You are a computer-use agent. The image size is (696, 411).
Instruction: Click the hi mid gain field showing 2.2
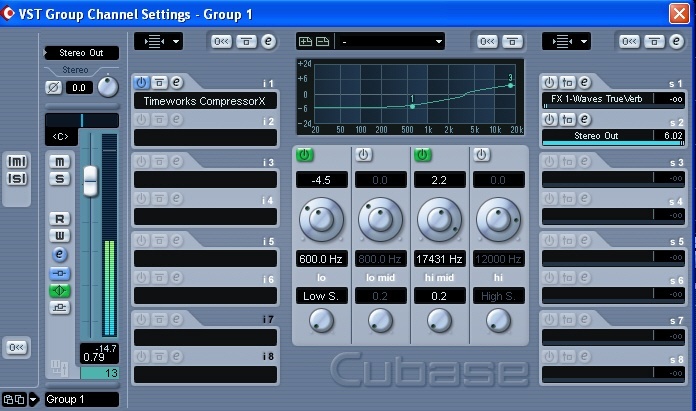pyautogui.click(x=439, y=180)
